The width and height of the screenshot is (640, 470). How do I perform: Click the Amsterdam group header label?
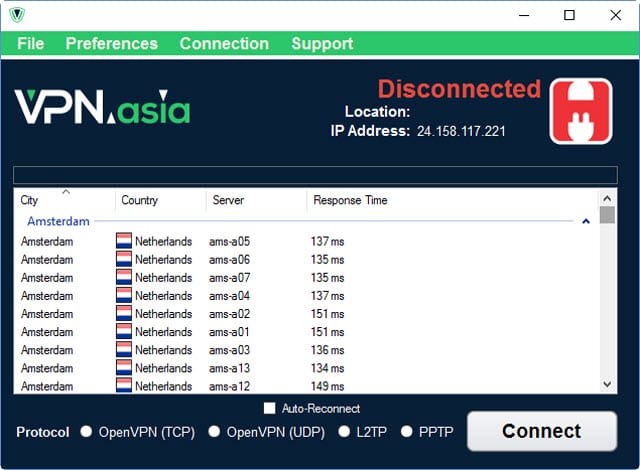point(58,221)
